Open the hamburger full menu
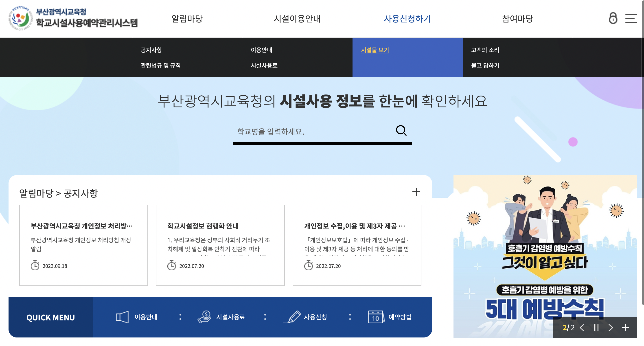Viewport: 644px width, 346px height. 631,18
